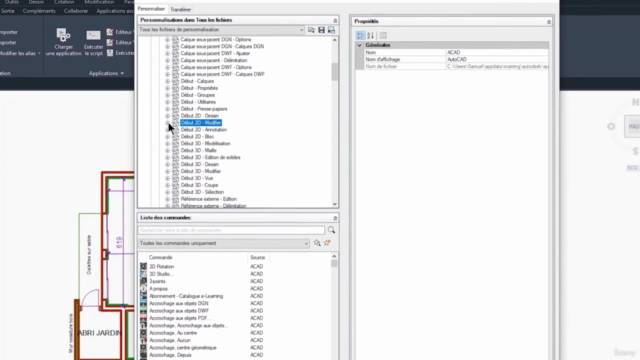Click Charger une application icon in ribbon
Screen dimensions: 640x360
tap(63, 36)
